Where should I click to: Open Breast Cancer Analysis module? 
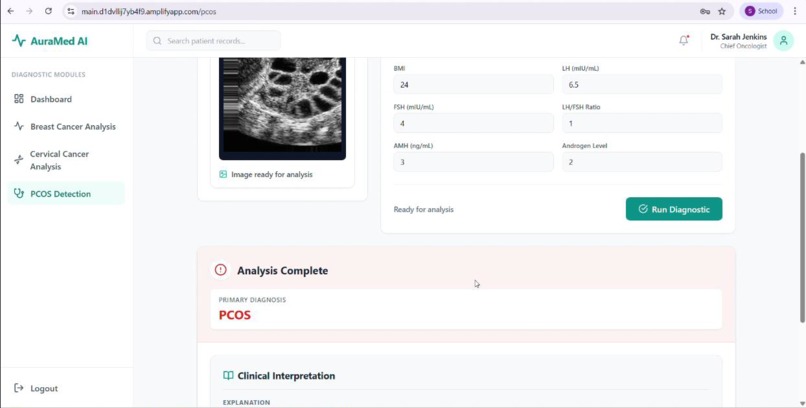66,126
